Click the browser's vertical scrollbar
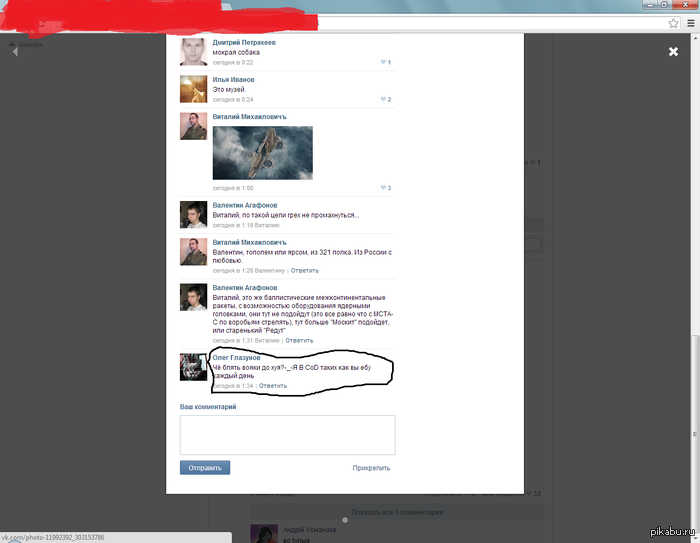The image size is (700, 543). pos(694,250)
